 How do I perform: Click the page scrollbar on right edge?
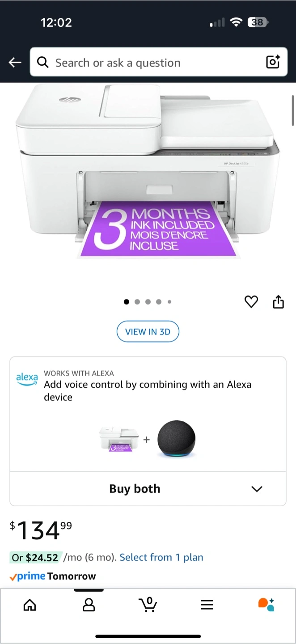(293, 110)
